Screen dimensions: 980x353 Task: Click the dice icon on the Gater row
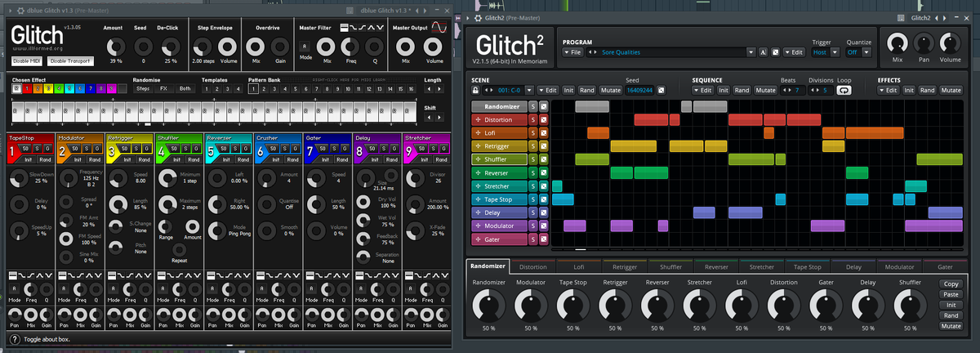click(x=544, y=239)
